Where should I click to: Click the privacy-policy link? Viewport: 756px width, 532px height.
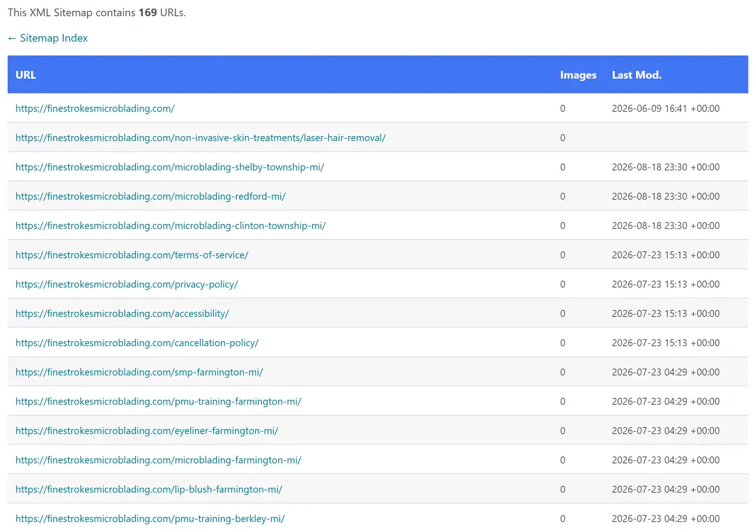click(x=126, y=284)
